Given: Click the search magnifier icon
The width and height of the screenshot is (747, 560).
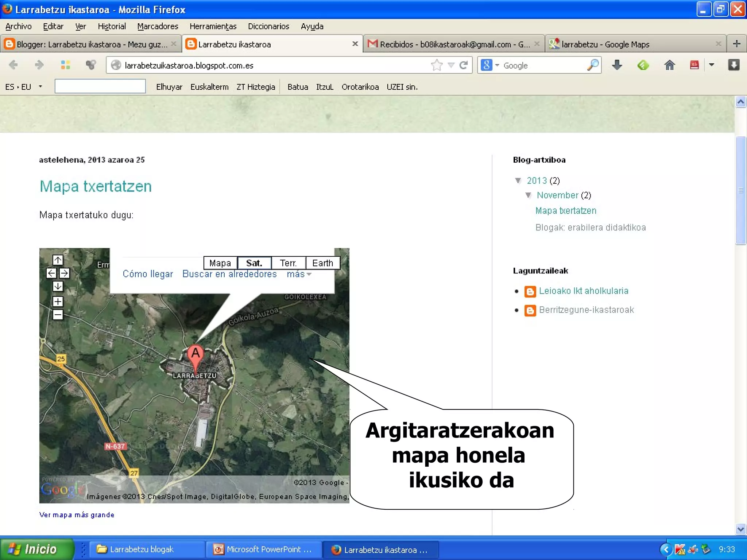Looking at the screenshot, I should pyautogui.click(x=593, y=65).
